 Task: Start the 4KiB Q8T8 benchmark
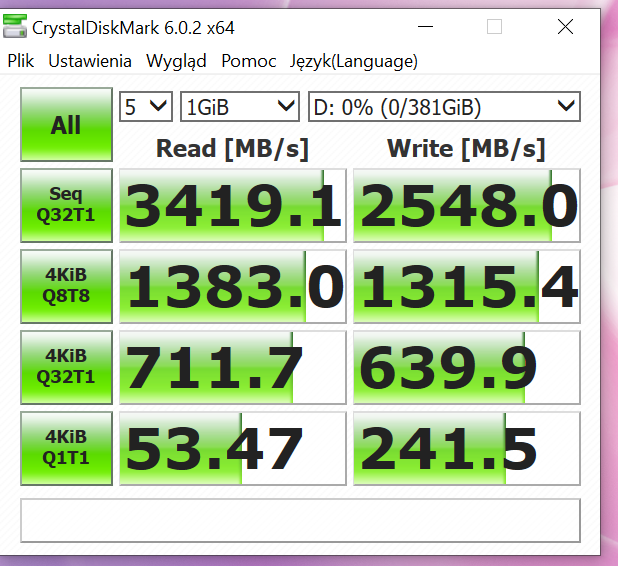click(66, 286)
